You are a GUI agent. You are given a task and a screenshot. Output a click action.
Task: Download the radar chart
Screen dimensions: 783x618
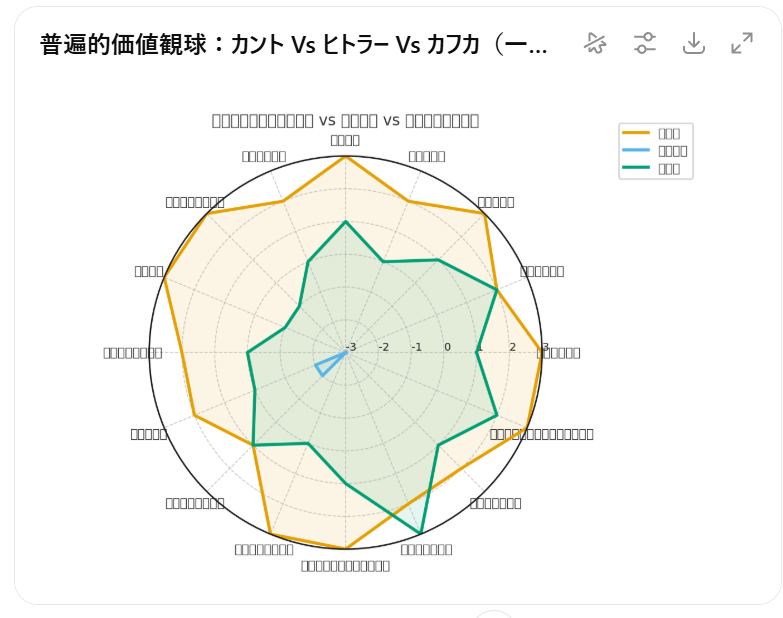pos(694,43)
